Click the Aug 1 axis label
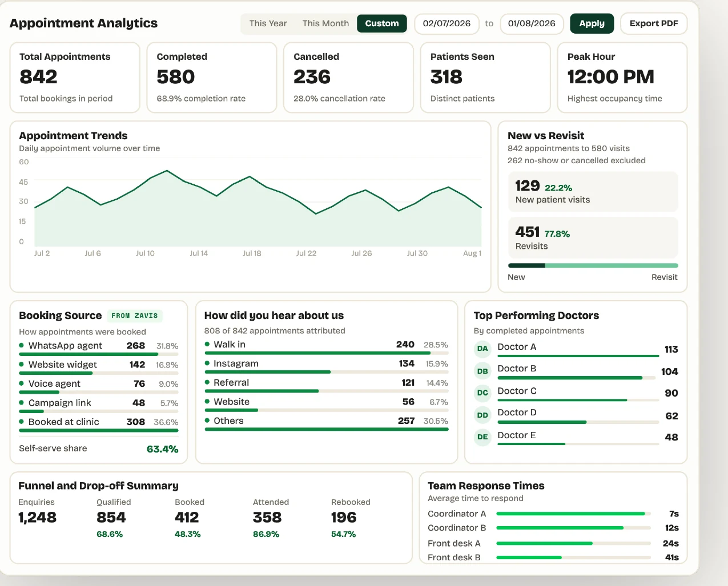 (x=472, y=253)
